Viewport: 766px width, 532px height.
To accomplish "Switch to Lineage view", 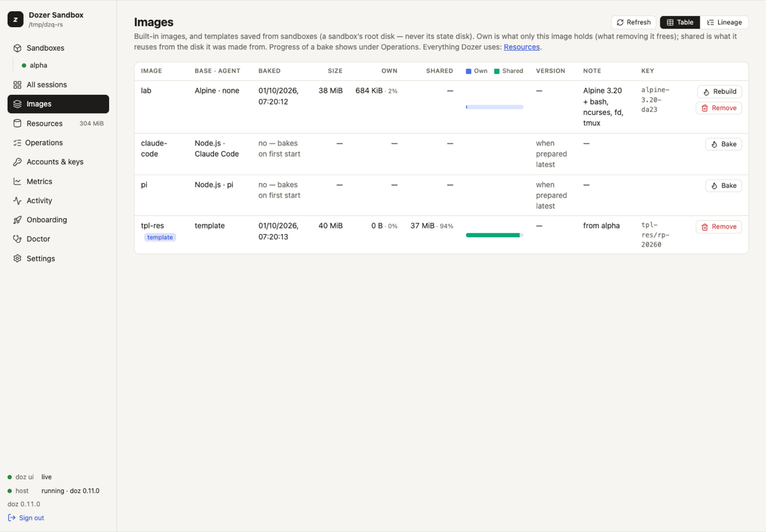I will click(724, 22).
